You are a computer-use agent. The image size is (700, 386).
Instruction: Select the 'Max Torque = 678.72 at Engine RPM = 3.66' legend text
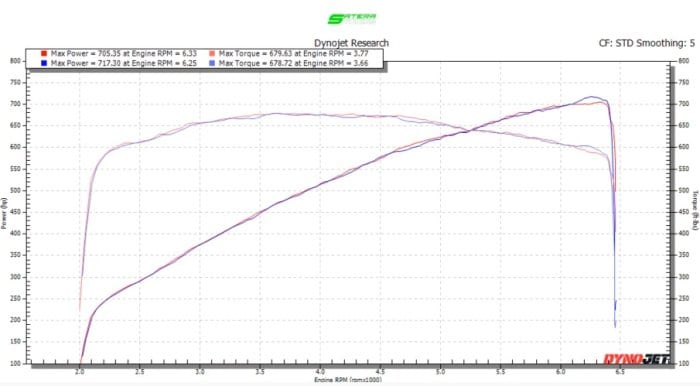click(x=293, y=63)
